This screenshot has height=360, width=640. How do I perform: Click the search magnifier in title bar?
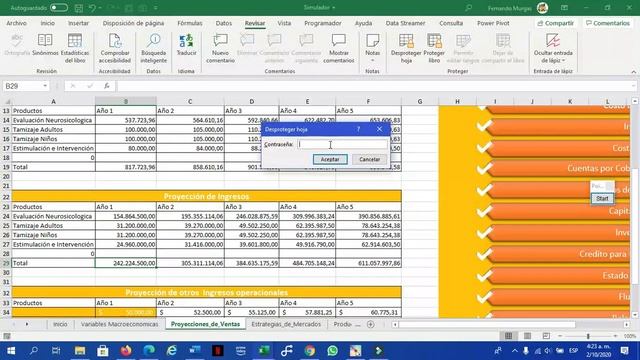coord(469,8)
